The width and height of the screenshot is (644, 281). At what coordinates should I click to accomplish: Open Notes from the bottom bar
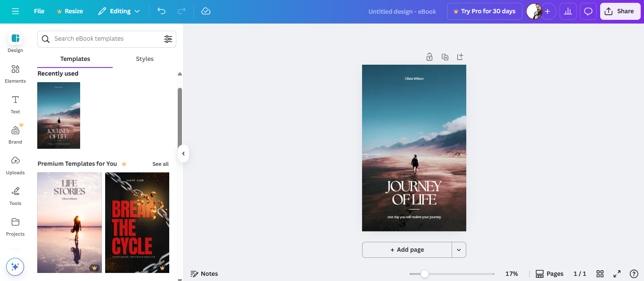[204, 273]
